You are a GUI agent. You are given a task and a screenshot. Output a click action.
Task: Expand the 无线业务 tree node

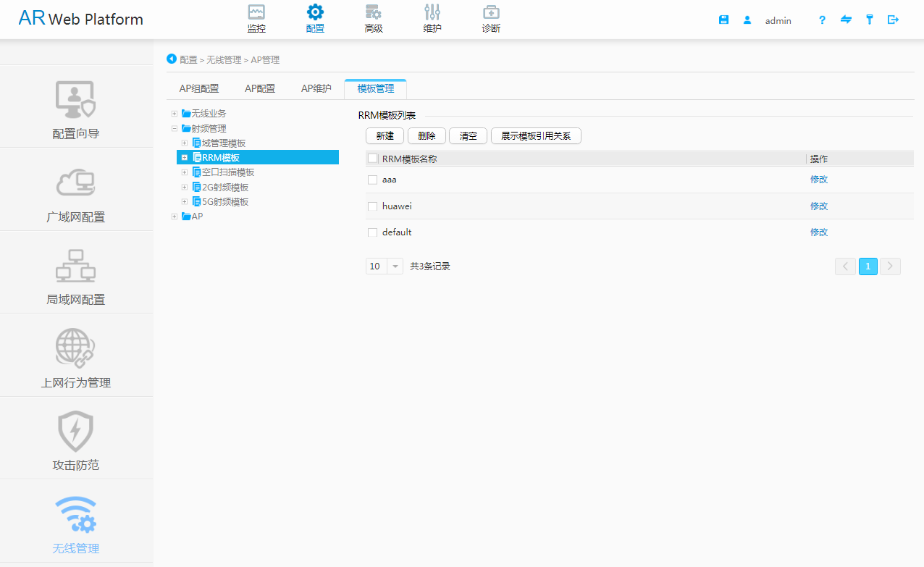175,114
